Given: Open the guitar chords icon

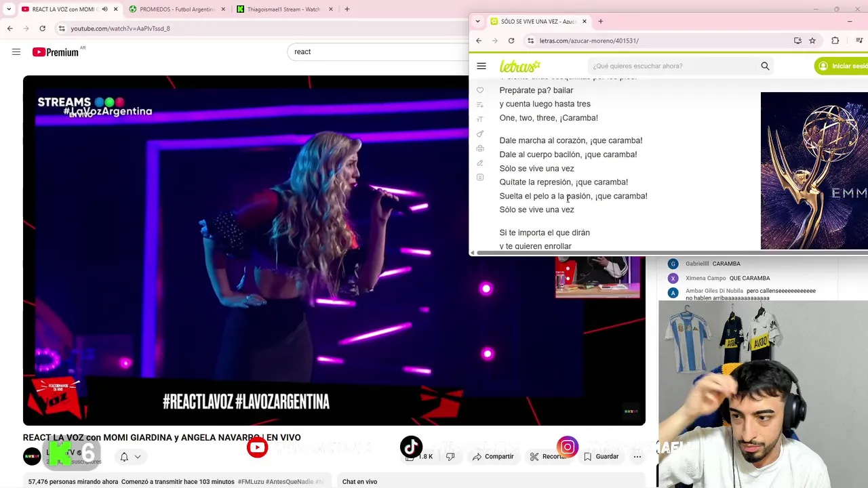Looking at the screenshot, I should point(480,134).
